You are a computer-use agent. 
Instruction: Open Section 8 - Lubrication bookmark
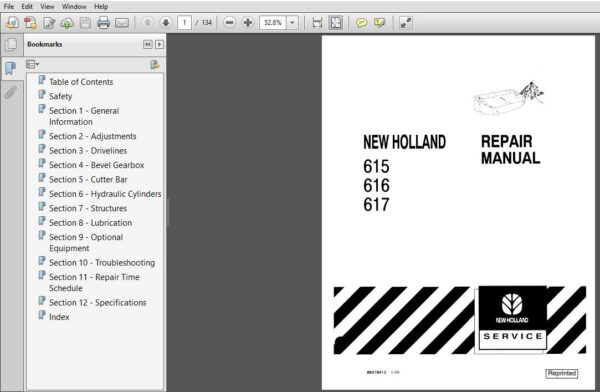click(x=90, y=223)
